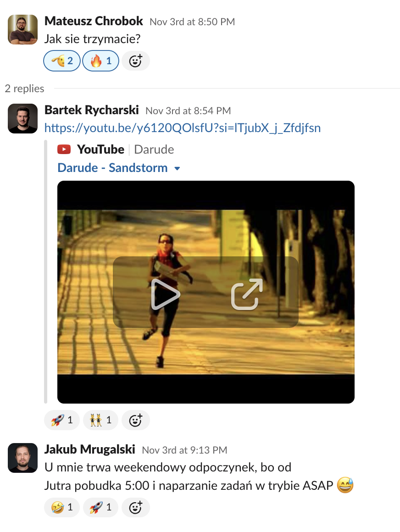Open Bartek Rycharski's name link

(92, 110)
